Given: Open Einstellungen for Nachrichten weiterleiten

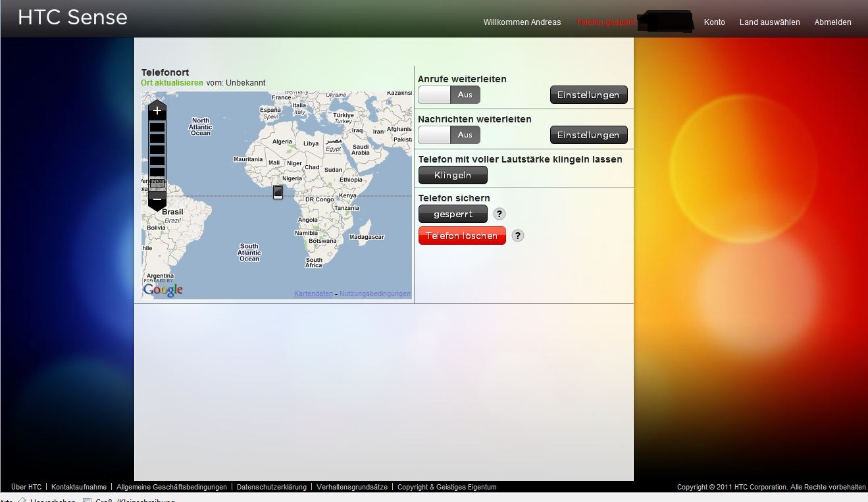Looking at the screenshot, I should click(588, 135).
